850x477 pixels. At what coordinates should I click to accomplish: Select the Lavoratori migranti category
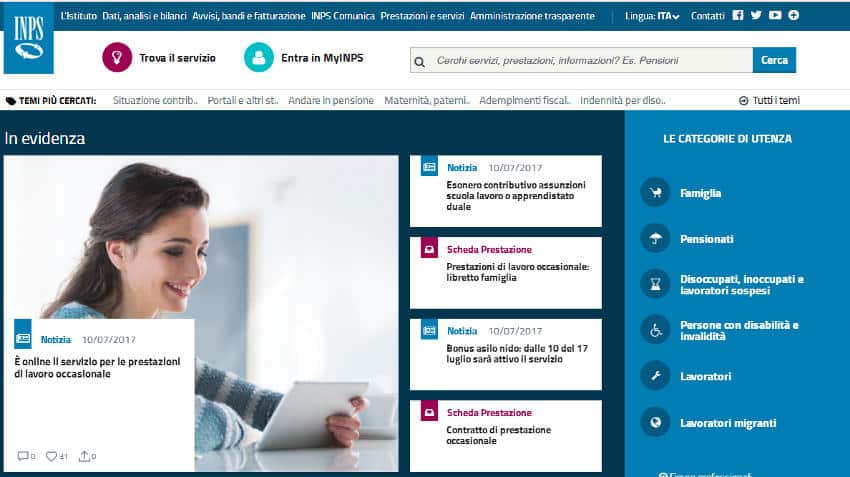(728, 423)
